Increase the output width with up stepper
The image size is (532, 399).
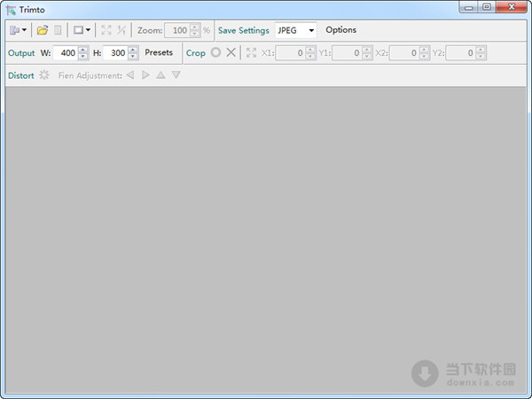pos(82,50)
